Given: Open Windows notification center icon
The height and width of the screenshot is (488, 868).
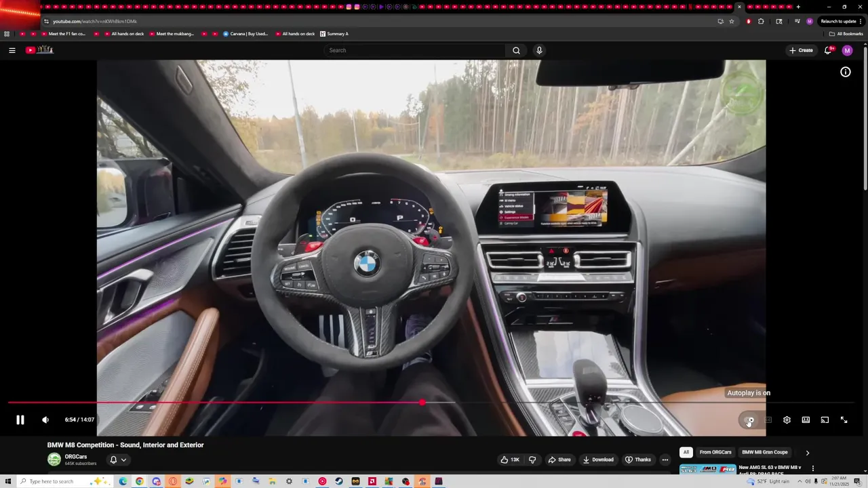Looking at the screenshot, I should (x=858, y=481).
